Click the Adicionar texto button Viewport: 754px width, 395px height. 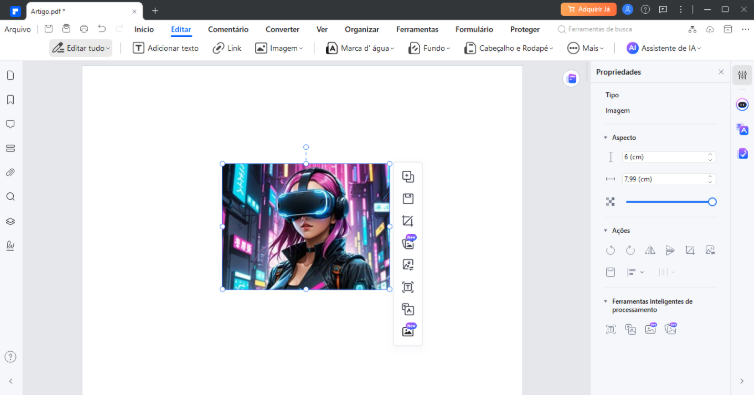166,48
